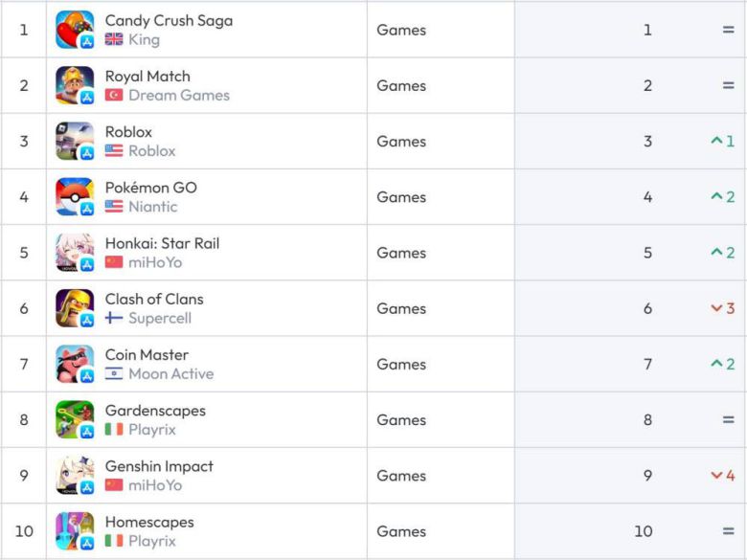Open the Dream Games publisher link
The image size is (747, 560).
pyautogui.click(x=178, y=95)
